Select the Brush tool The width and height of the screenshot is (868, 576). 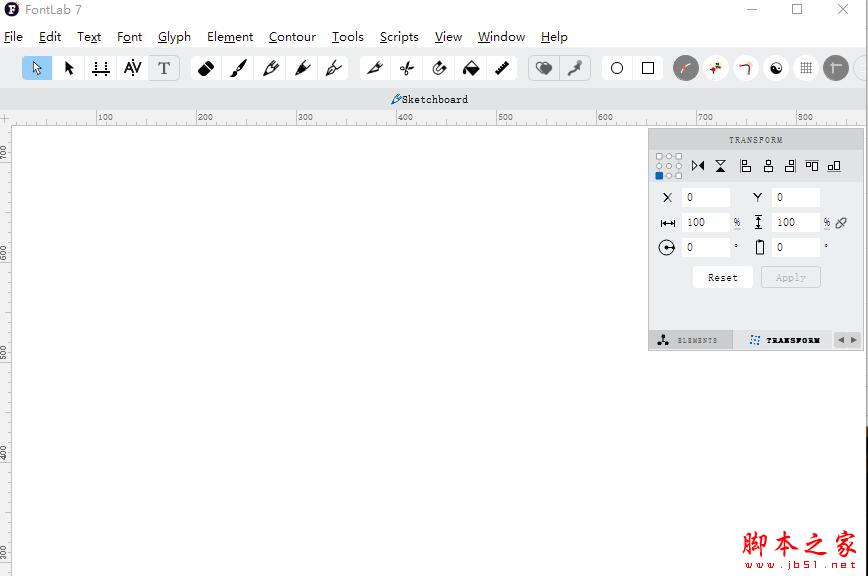click(238, 68)
